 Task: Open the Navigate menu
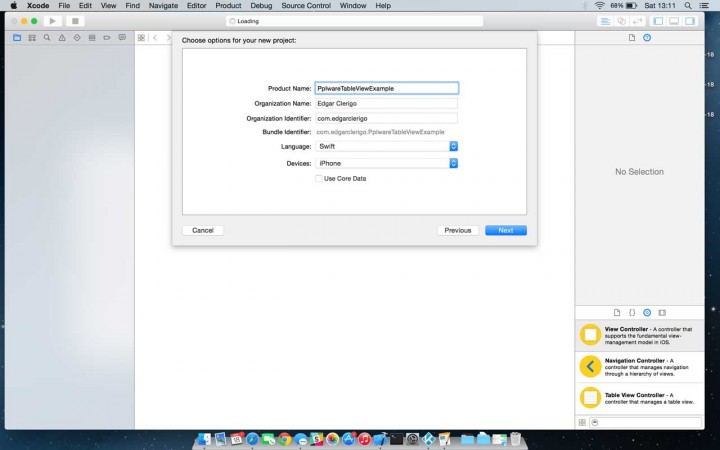pos(163,6)
